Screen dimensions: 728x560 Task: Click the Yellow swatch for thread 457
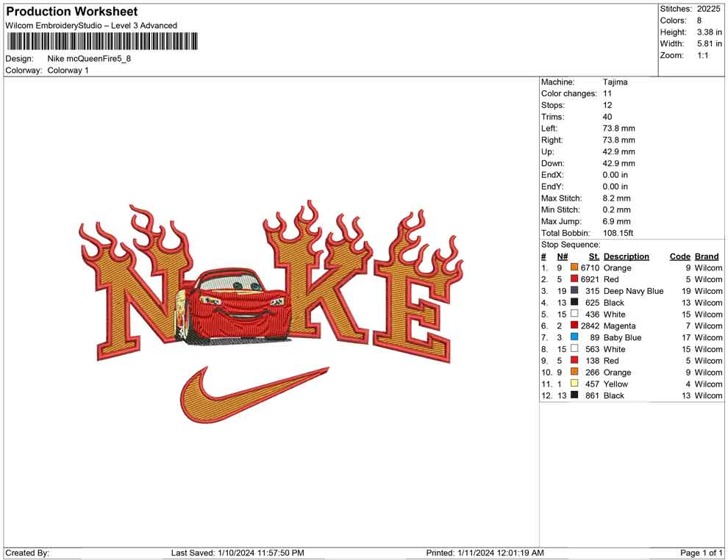pyautogui.click(x=574, y=383)
